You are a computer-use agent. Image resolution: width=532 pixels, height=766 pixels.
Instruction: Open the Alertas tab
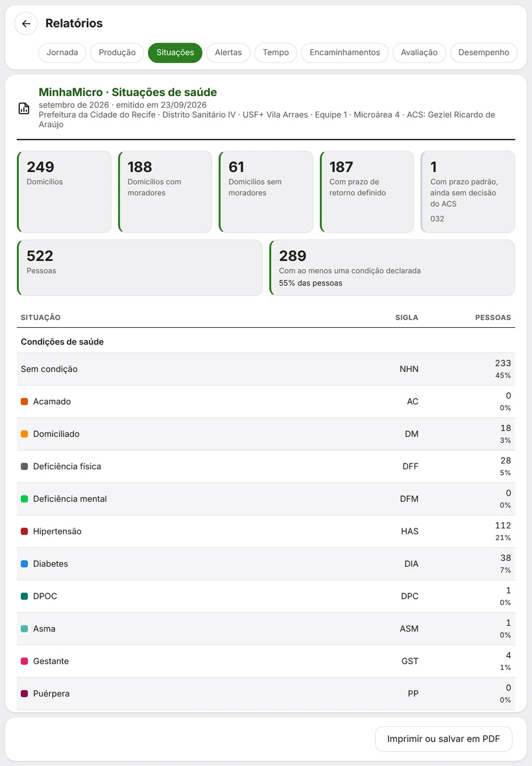pos(228,53)
